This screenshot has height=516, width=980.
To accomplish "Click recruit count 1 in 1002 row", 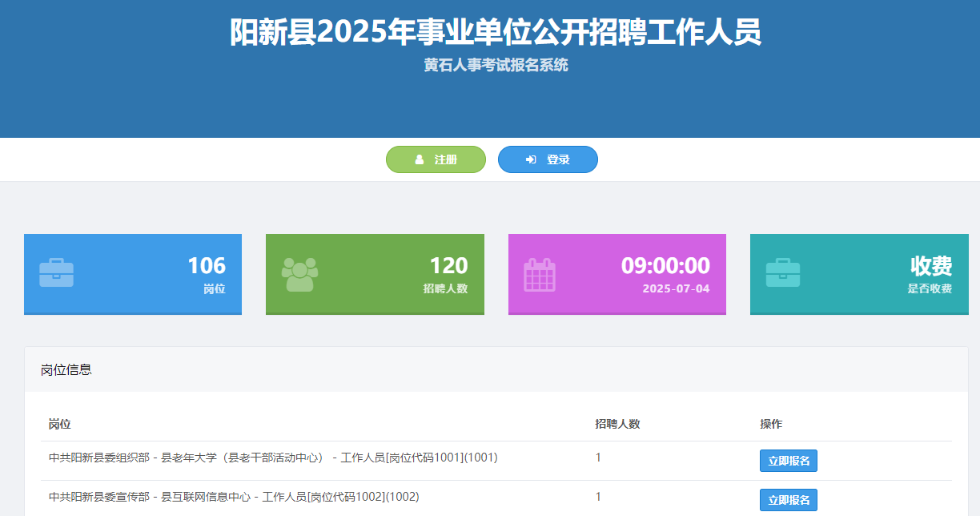I will coord(598,497).
